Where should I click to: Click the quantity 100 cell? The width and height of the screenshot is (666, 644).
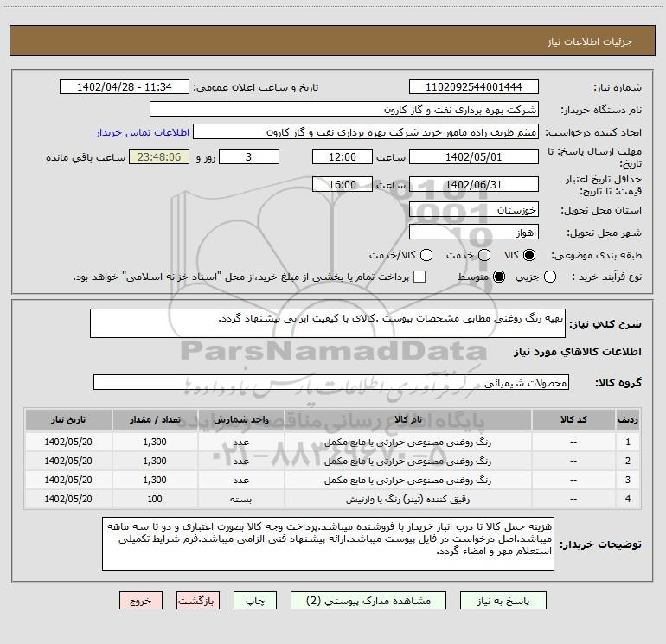point(155,499)
